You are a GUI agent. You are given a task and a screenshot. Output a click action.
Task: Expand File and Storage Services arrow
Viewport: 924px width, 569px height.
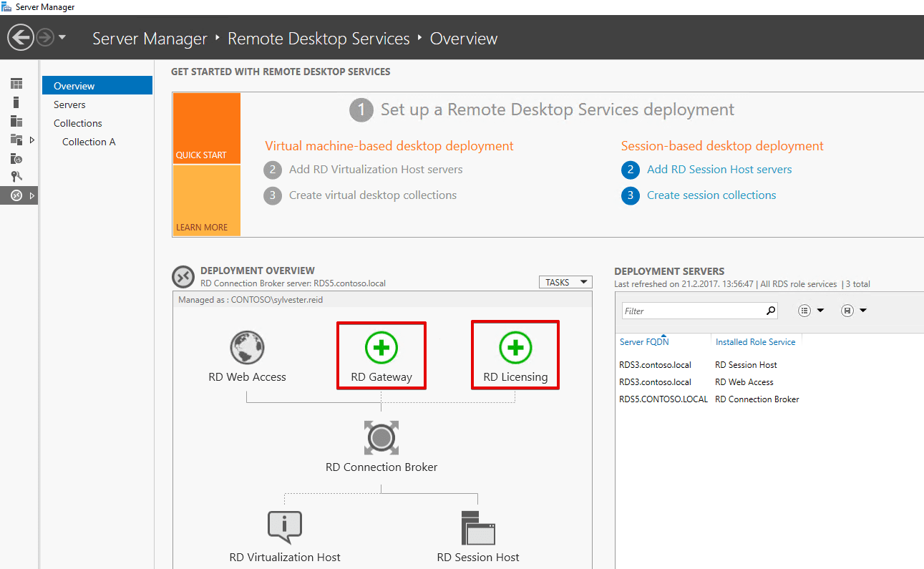pos(31,140)
